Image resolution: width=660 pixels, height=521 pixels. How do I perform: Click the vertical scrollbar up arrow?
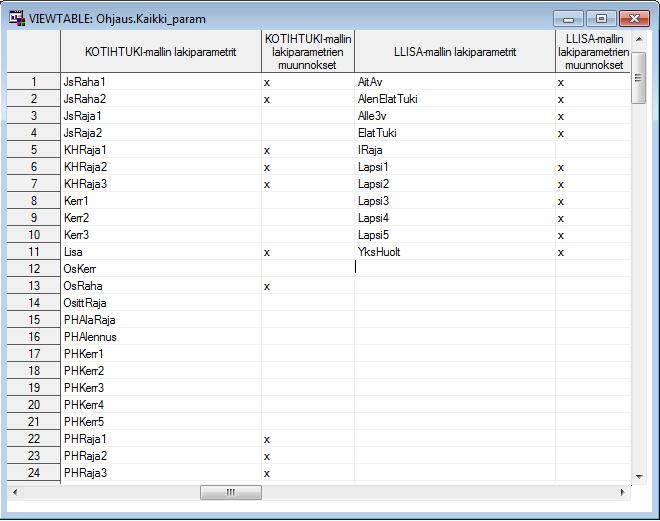click(639, 39)
